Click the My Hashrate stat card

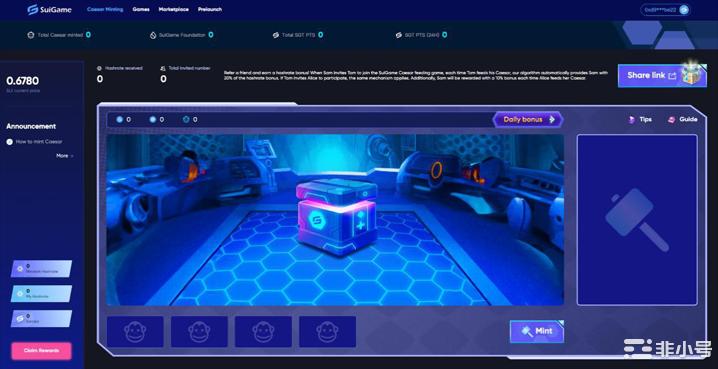(42, 293)
